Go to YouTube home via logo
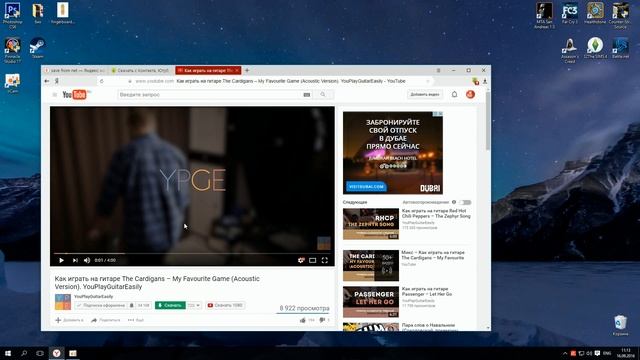Image resolution: width=640 pixels, height=360 pixels. tap(75, 95)
